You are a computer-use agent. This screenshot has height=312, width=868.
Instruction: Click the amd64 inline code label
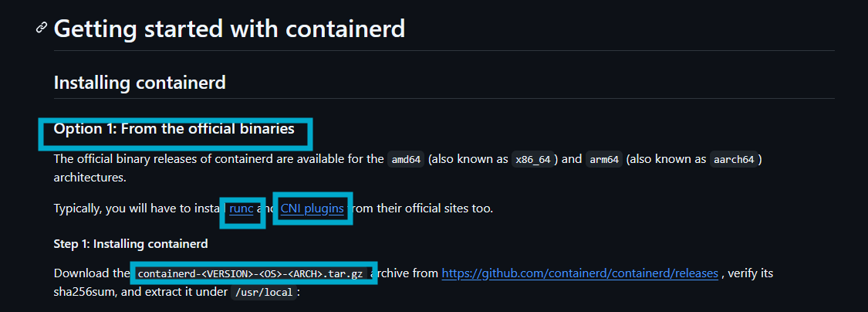click(x=406, y=160)
